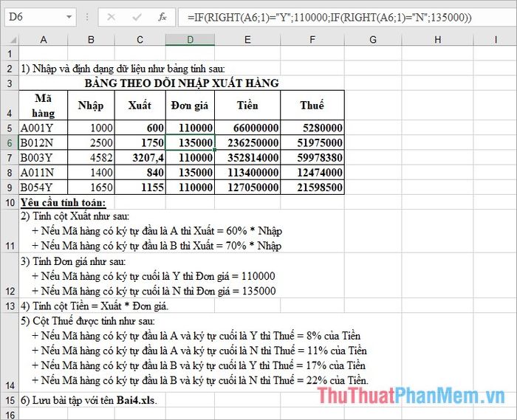Select row 14 header
This screenshot has height=420, width=517.
pyautogui.click(x=9, y=385)
